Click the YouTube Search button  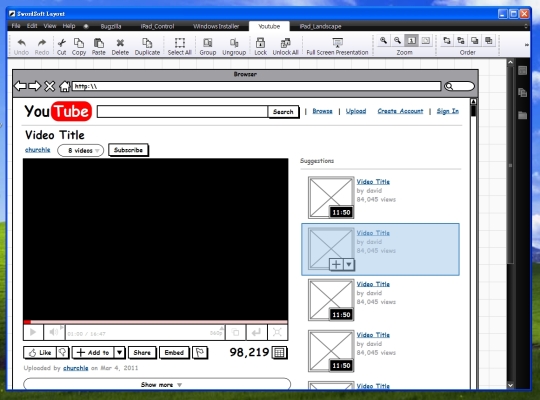pyautogui.click(x=283, y=112)
